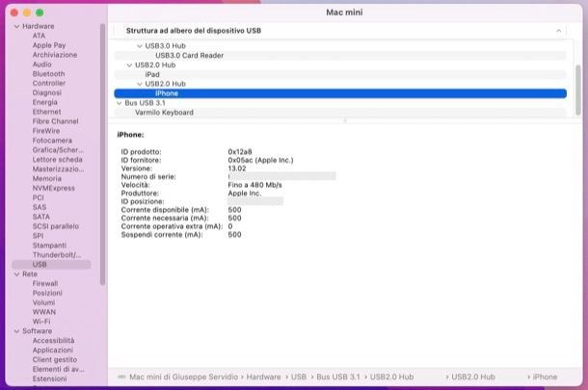Collapse the Bus USB 3.1 tree node
588x390 pixels.
click(120, 103)
